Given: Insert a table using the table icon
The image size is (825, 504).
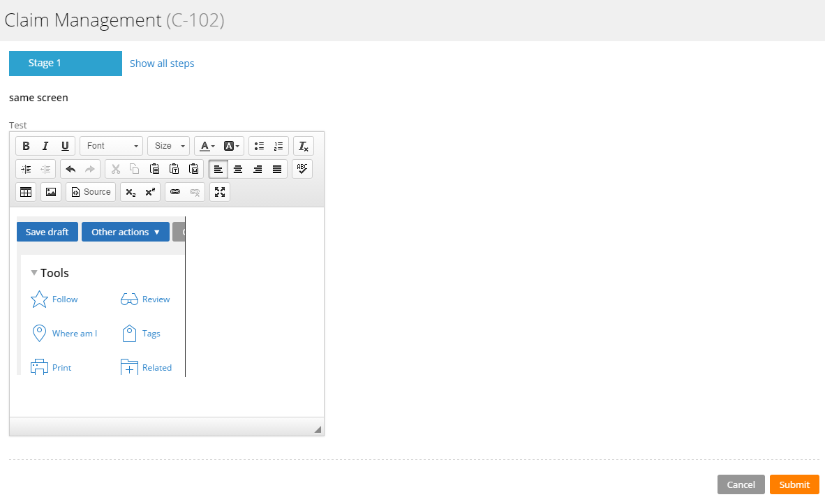Looking at the screenshot, I should click(26, 192).
